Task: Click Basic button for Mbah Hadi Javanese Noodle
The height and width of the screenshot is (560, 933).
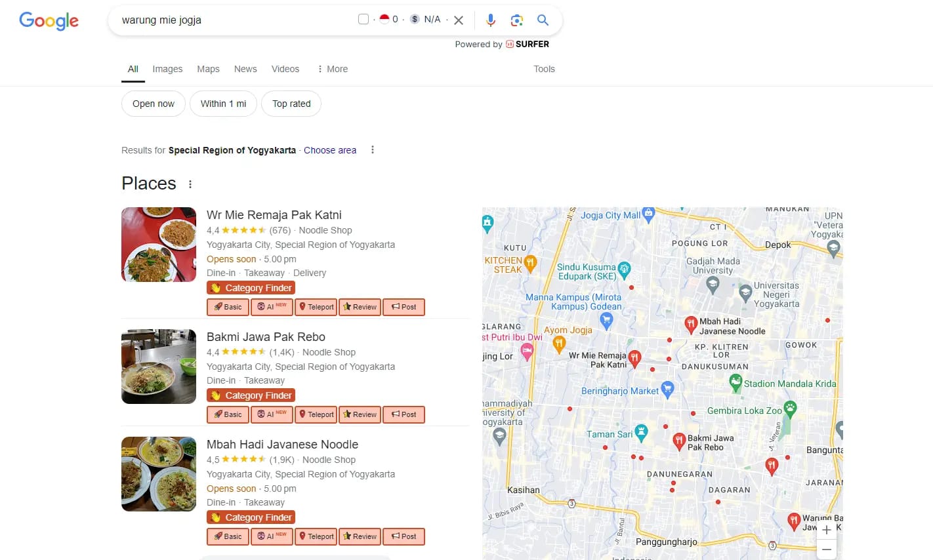Action: 228,536
